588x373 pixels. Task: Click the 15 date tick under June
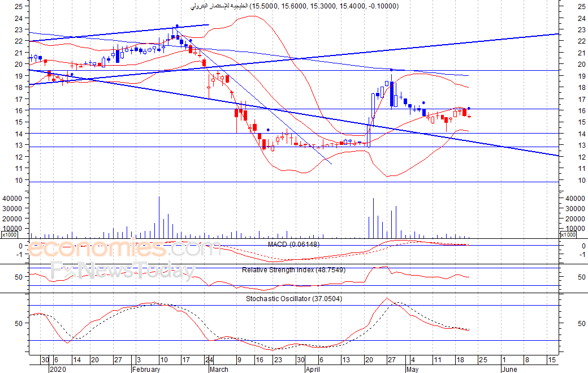pos(551,360)
